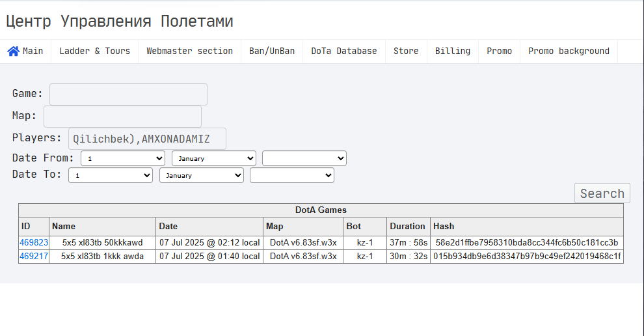The image size is (644, 336).
Task: Open the Webmaster section menu
Action: click(189, 51)
